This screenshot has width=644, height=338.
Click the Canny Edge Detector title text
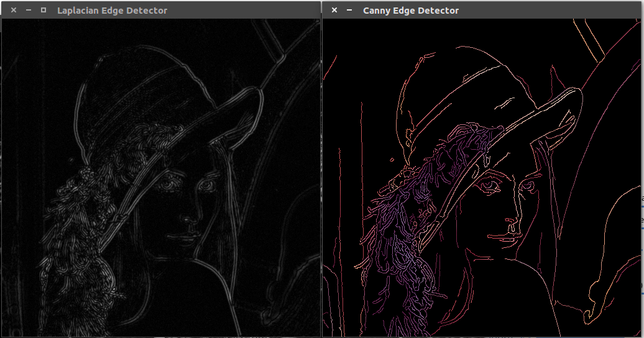pos(411,11)
